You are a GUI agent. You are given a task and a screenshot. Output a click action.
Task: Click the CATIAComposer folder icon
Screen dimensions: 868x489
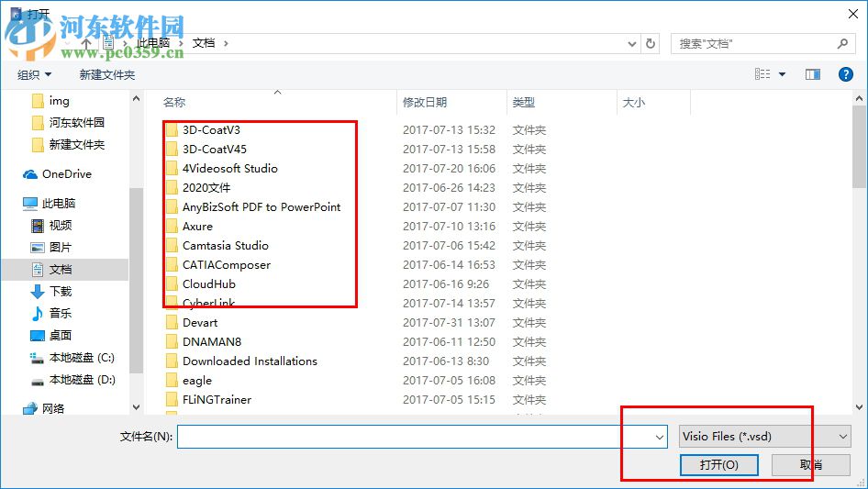point(172,265)
